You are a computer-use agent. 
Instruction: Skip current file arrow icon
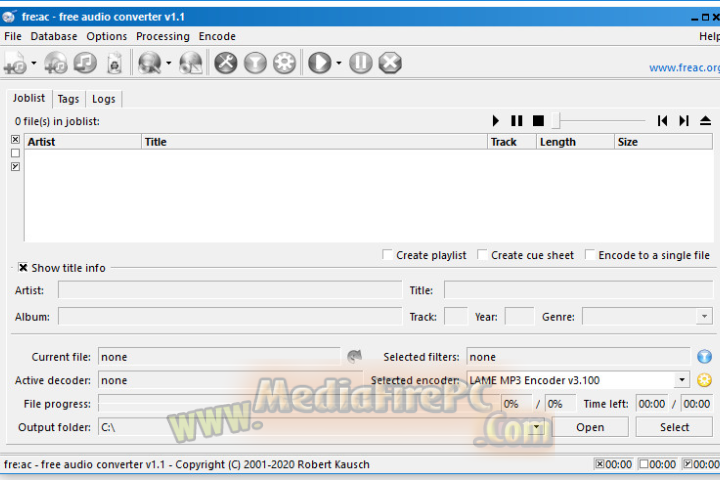click(354, 356)
